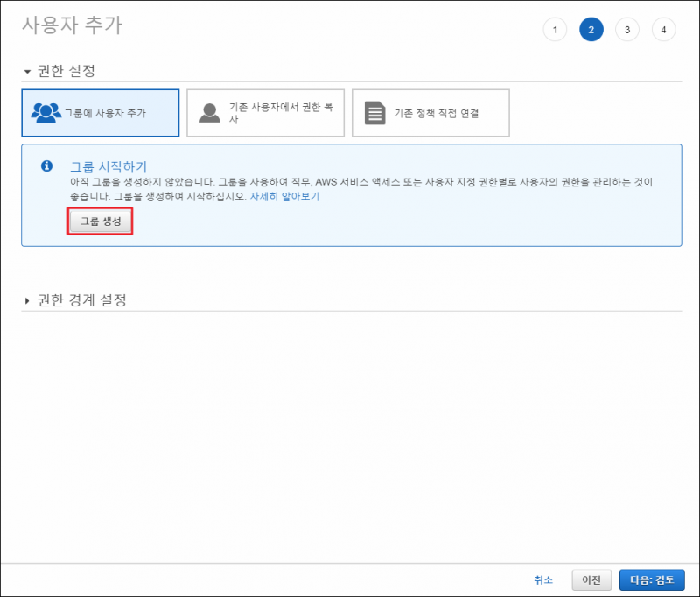This screenshot has width=700, height=597.
Task: Proceed with 다음: 검토 button
Action: pos(652,580)
